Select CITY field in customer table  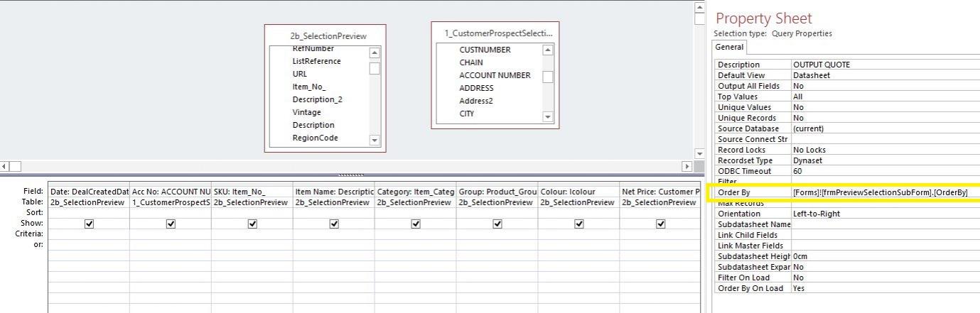[467, 114]
